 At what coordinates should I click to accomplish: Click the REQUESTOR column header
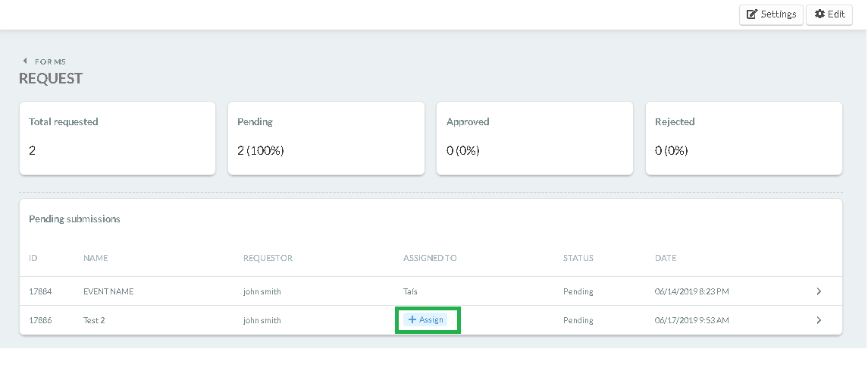coord(268,258)
